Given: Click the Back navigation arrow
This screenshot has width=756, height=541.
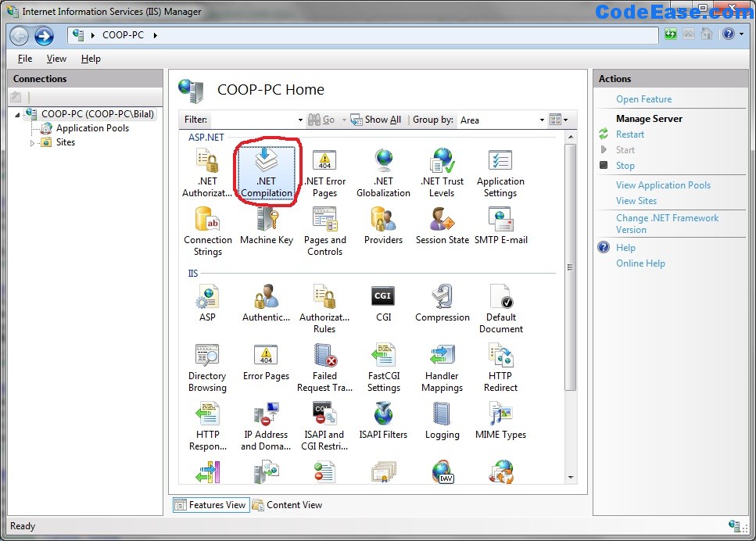Looking at the screenshot, I should (20, 36).
